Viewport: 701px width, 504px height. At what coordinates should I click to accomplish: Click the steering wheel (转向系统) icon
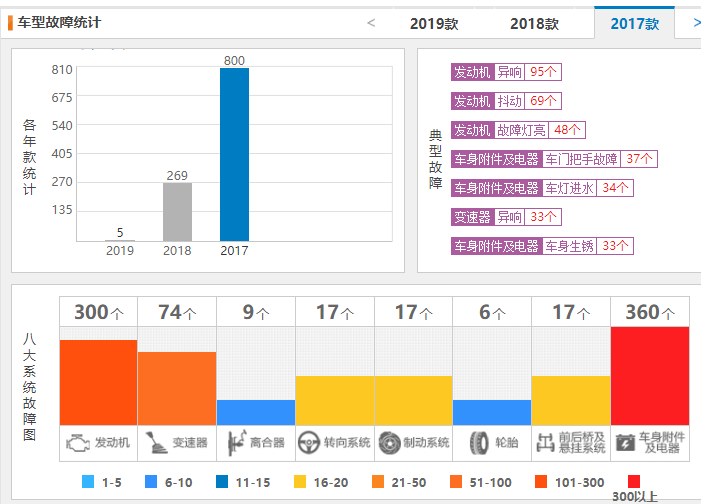[308, 443]
